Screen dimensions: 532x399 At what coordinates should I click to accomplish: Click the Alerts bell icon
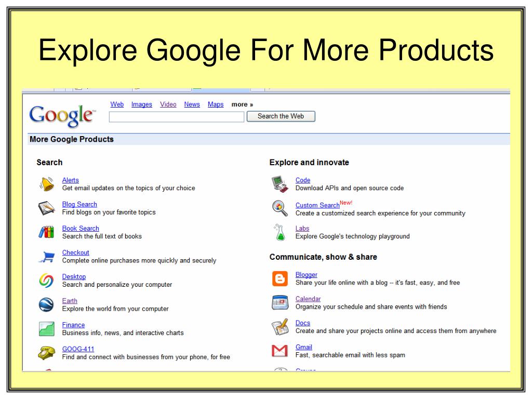point(47,184)
